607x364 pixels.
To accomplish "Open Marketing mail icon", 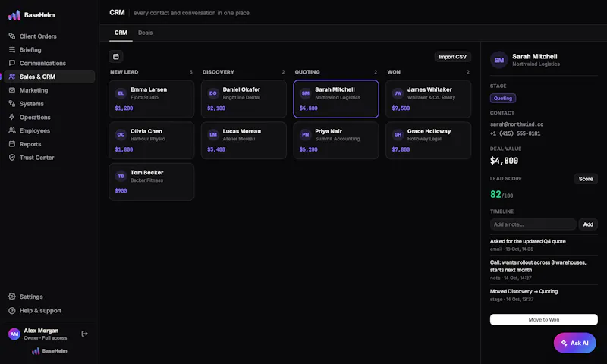I will tap(12, 90).
